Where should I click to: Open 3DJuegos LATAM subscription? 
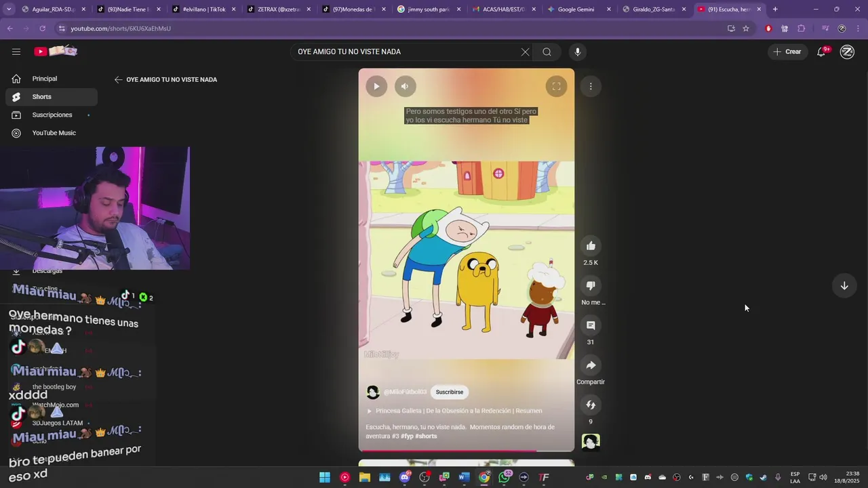pyautogui.click(x=58, y=424)
